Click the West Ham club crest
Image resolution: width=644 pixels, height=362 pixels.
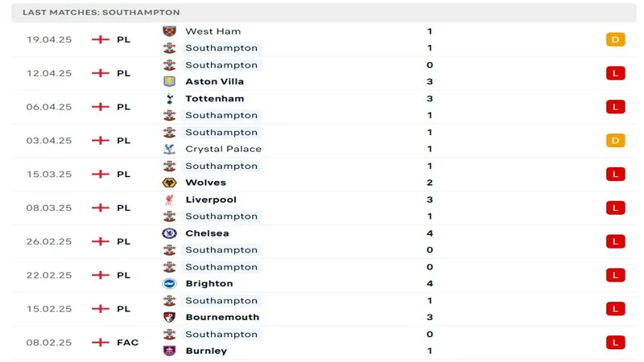tap(169, 31)
